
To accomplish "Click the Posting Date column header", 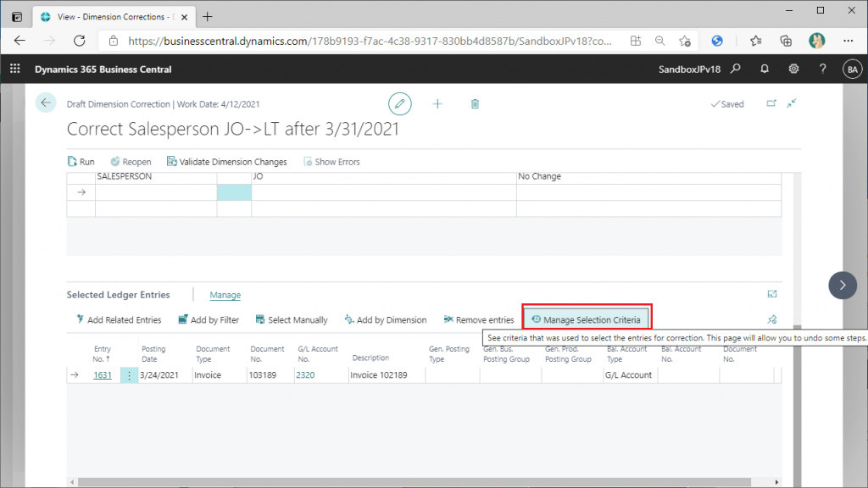I will pyautogui.click(x=153, y=353).
